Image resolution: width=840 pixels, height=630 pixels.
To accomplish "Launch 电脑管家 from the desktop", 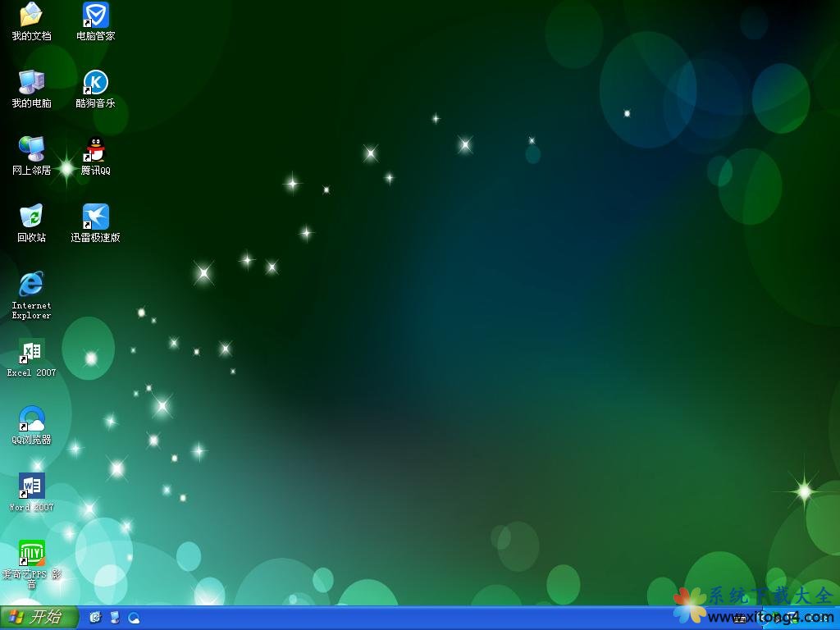I will 96,15.
